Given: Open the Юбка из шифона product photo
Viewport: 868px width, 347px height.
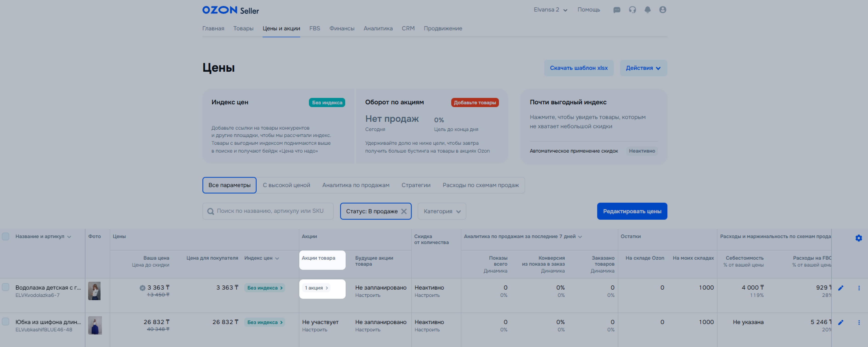Looking at the screenshot, I should 95,325.
